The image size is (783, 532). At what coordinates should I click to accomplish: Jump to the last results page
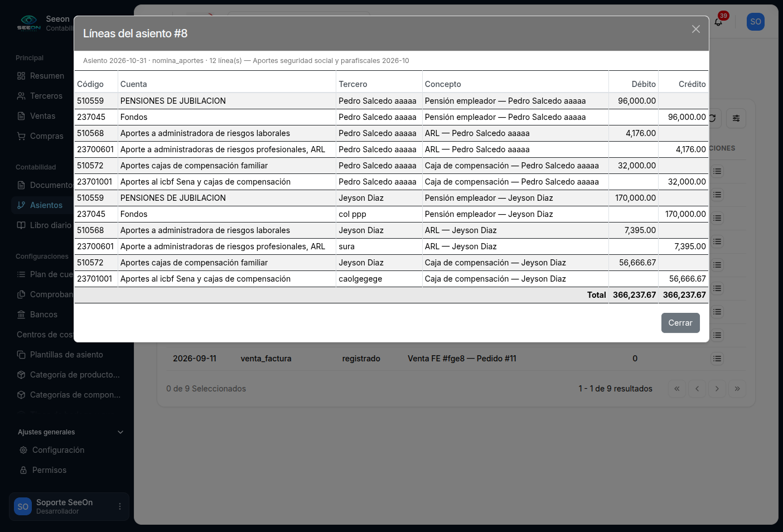[x=737, y=389]
